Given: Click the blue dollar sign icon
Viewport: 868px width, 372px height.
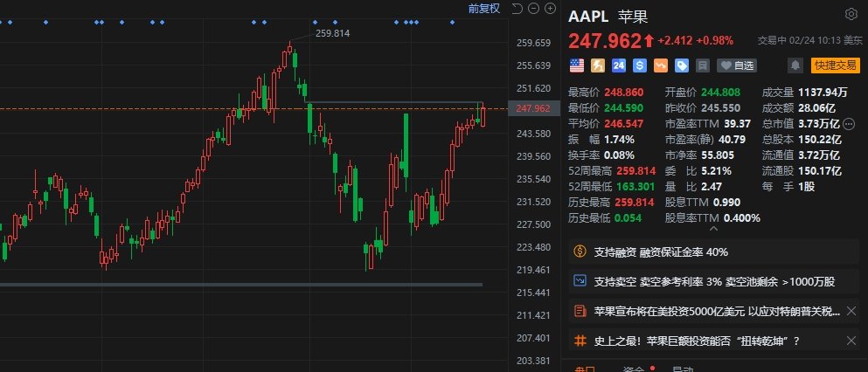Looking at the screenshot, I should click(640, 65).
